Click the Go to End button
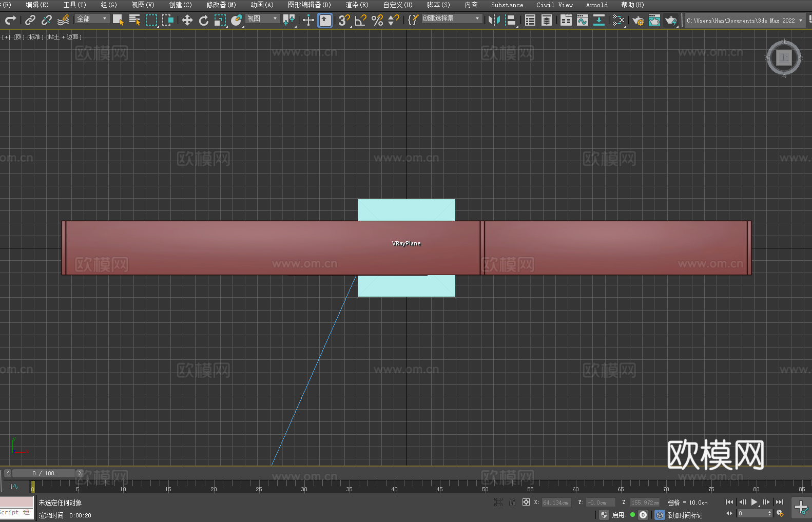Viewport: 812px width, 522px height. 780,502
